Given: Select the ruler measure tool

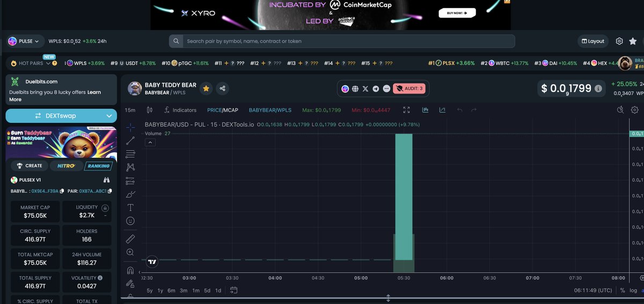Looking at the screenshot, I should [x=130, y=239].
